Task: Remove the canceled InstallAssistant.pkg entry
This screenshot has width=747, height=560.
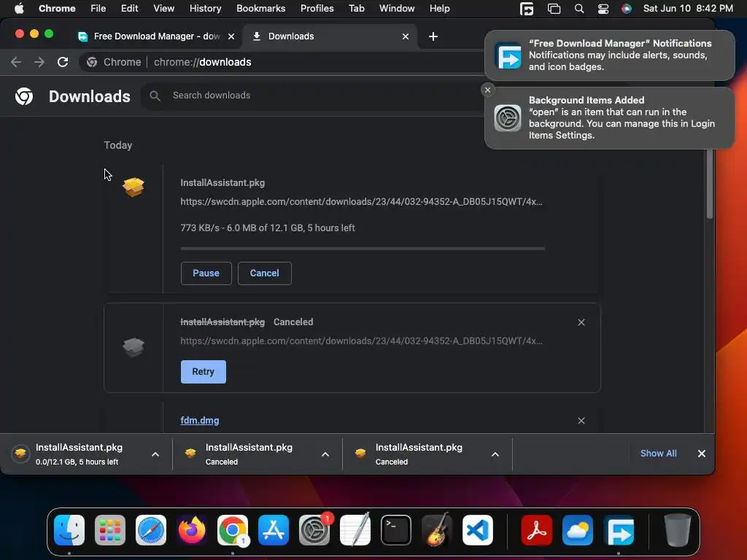Action: point(581,322)
